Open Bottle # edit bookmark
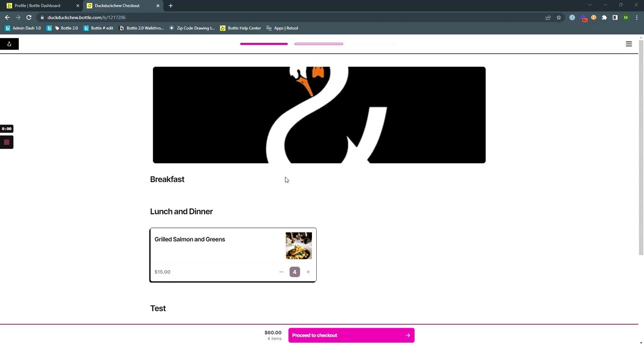 click(x=99, y=28)
